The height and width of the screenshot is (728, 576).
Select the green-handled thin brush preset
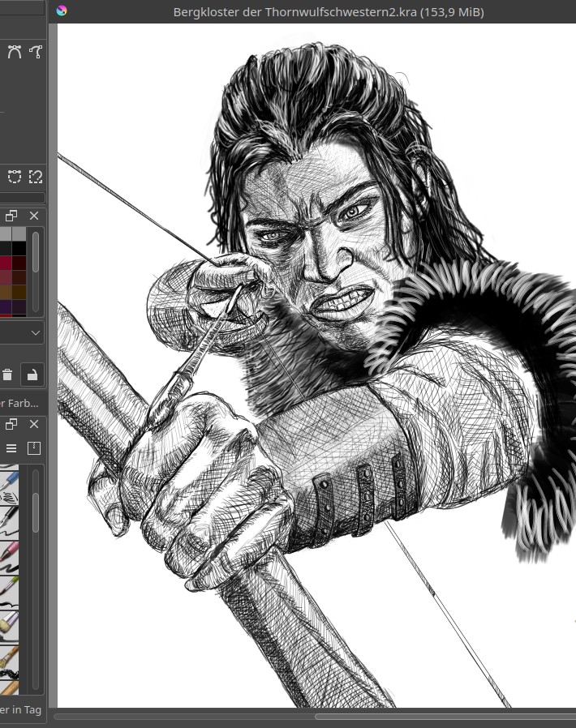(x=9, y=592)
